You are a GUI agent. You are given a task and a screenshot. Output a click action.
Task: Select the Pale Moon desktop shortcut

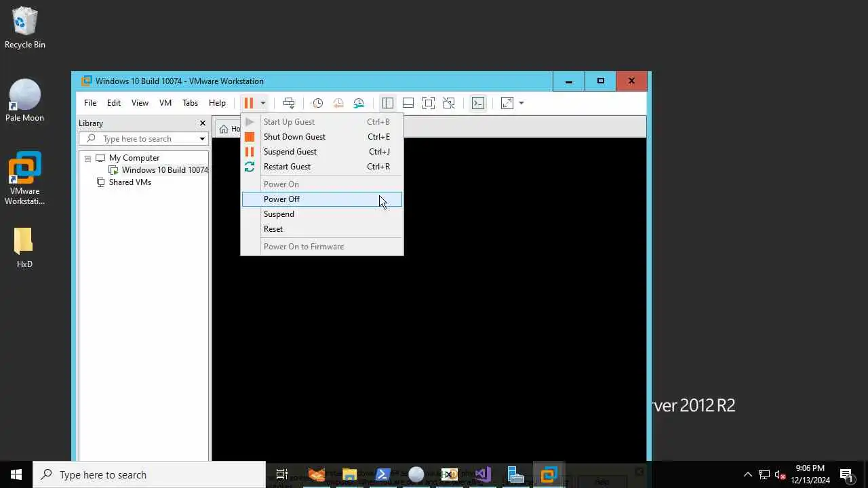pos(24,100)
